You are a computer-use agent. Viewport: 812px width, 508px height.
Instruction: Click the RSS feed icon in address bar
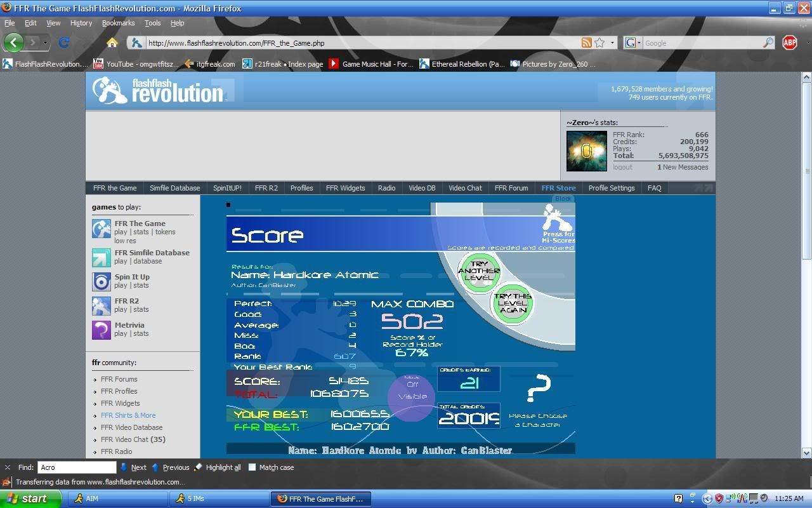(x=587, y=43)
